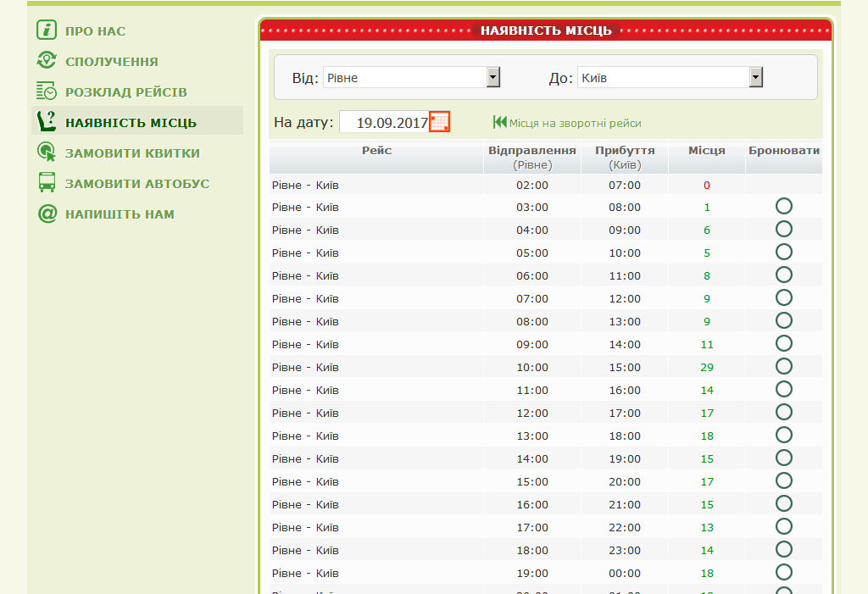Click the schedule clock icon beside РОЗКЛАД РЕЙСІВ
This screenshot has width=868, height=594.
pos(47,91)
